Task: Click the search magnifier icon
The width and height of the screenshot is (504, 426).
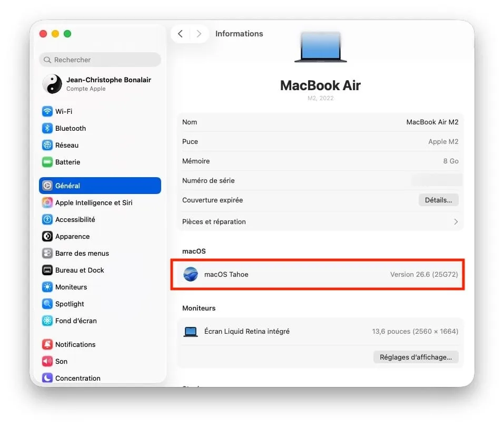Action: pyautogui.click(x=47, y=60)
